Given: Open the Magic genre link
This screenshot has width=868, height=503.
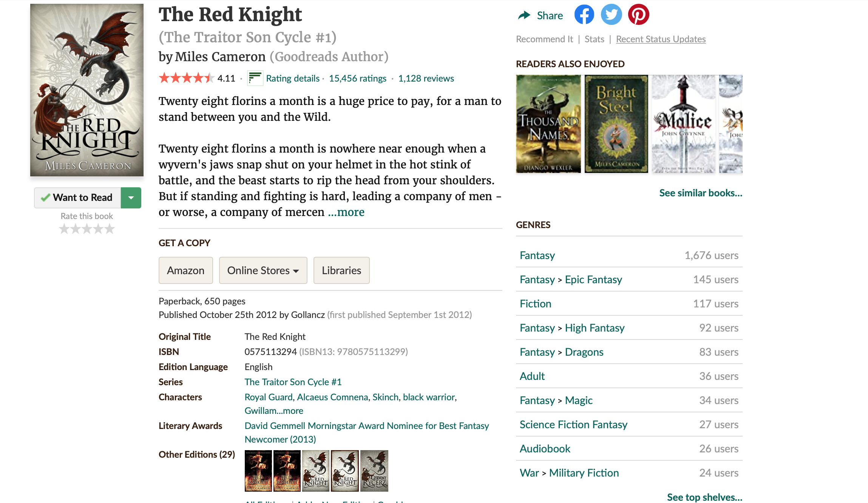Looking at the screenshot, I should click(579, 400).
